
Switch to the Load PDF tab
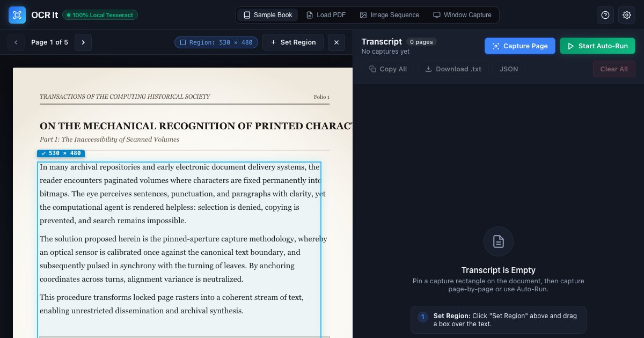(x=326, y=15)
